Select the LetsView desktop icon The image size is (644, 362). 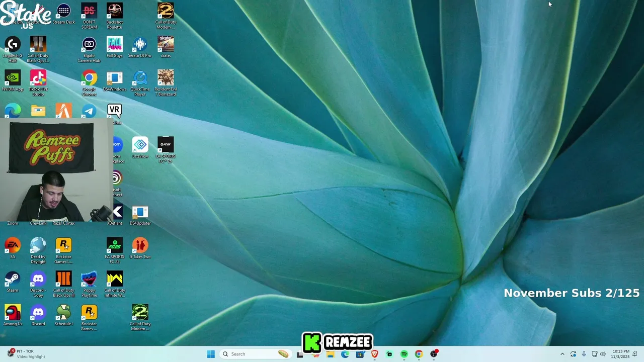(x=140, y=148)
